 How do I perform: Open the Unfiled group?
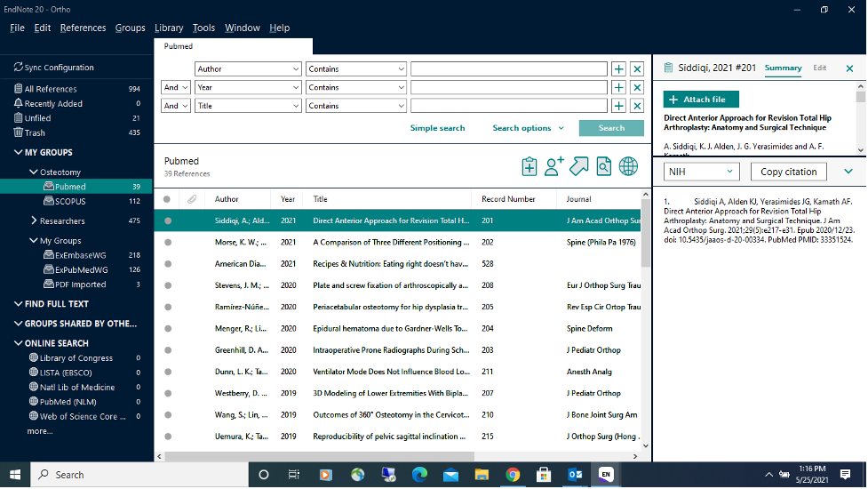(76, 118)
